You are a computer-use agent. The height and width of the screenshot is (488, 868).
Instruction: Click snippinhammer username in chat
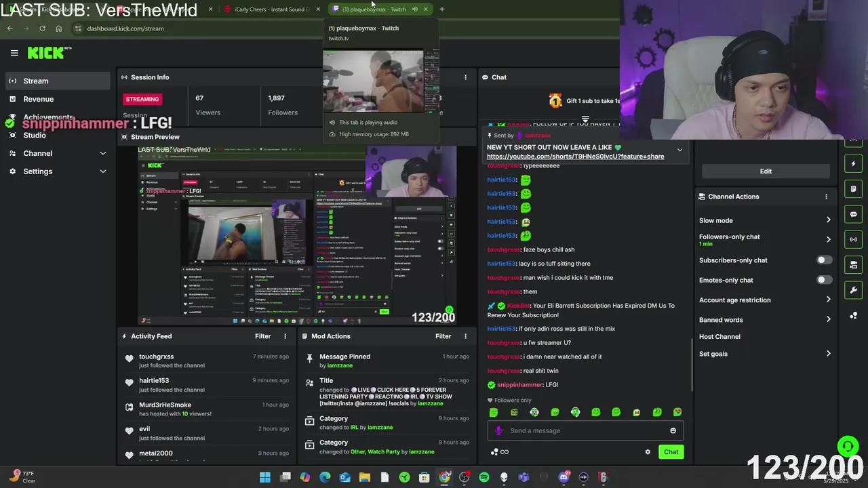click(x=519, y=385)
